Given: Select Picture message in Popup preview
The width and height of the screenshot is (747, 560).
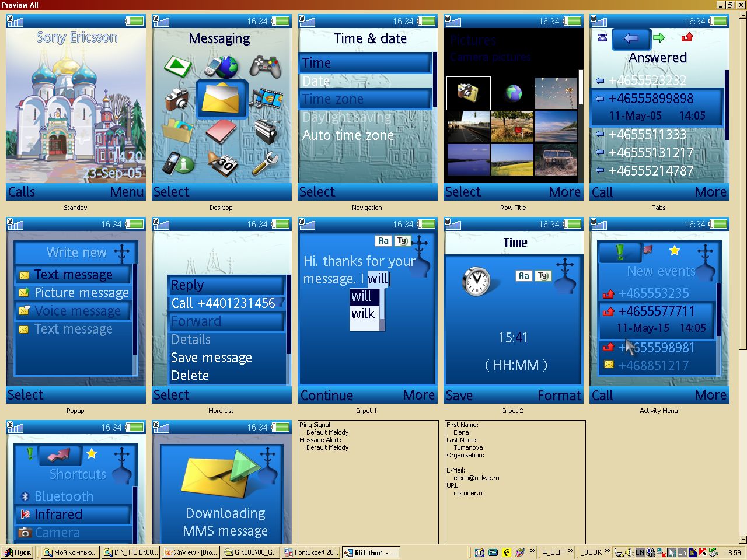Looking at the screenshot, I should tap(74, 293).
